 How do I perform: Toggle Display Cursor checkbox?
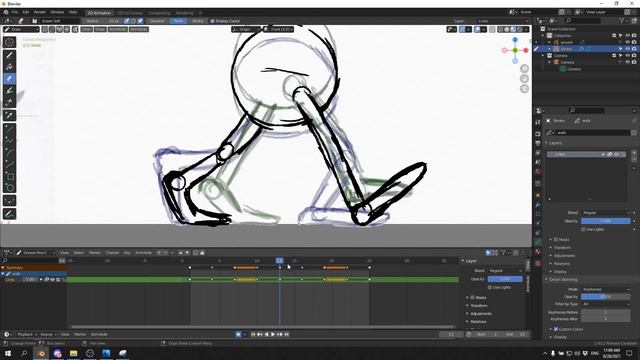(x=212, y=21)
